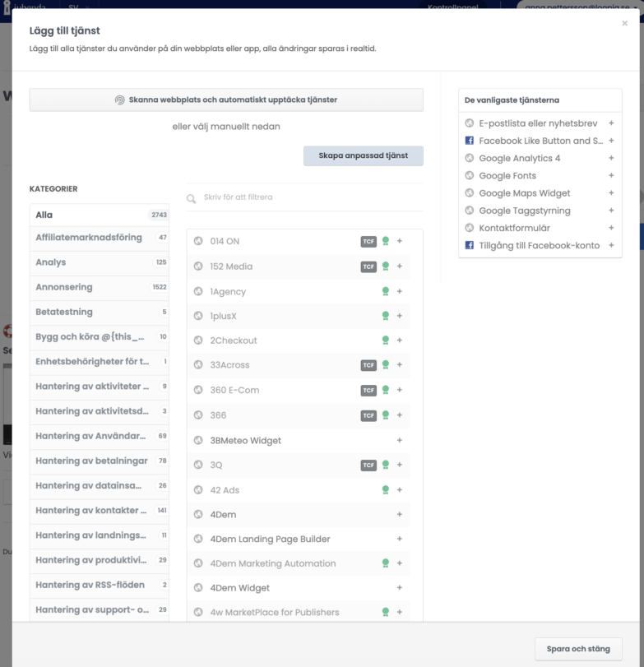Screen dimensions: 644x667
Task: Click the plus icon for Google Fonts
Action: 611,175
